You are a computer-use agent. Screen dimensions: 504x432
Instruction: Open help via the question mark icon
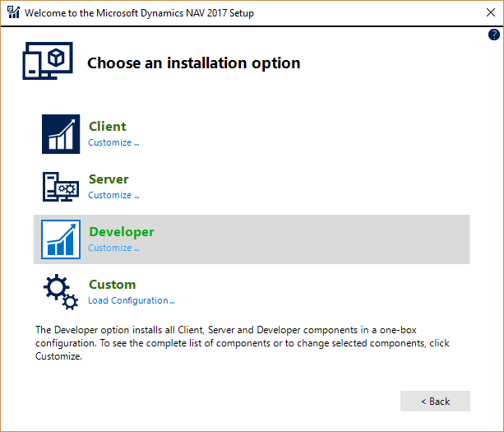493,35
